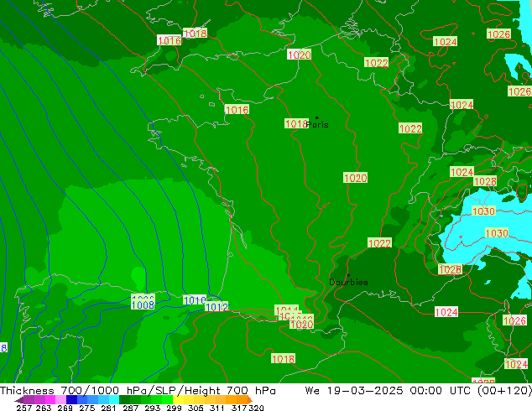Pick the cyan legend swatch above 281

tap(114, 399)
